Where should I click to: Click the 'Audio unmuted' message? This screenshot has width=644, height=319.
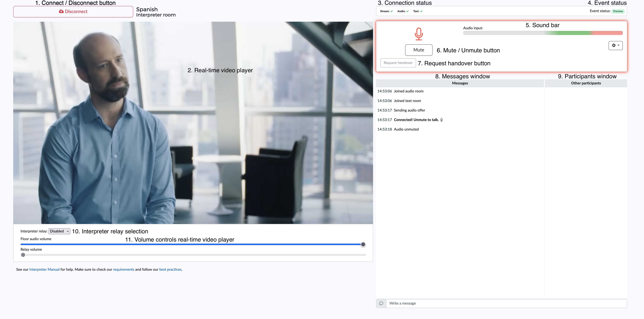tap(406, 129)
